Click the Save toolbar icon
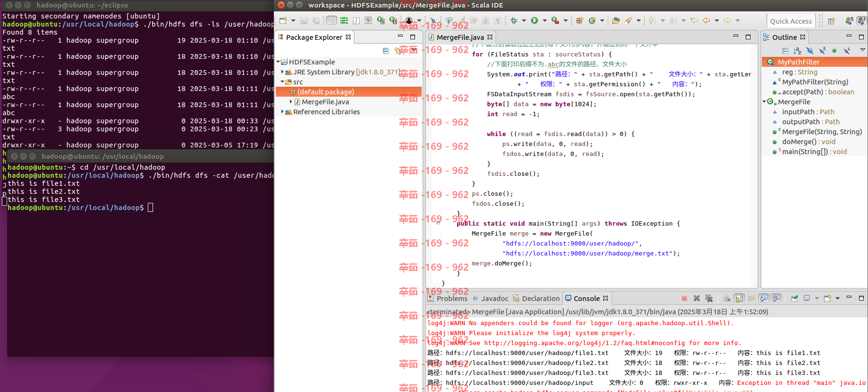 pos(304,20)
